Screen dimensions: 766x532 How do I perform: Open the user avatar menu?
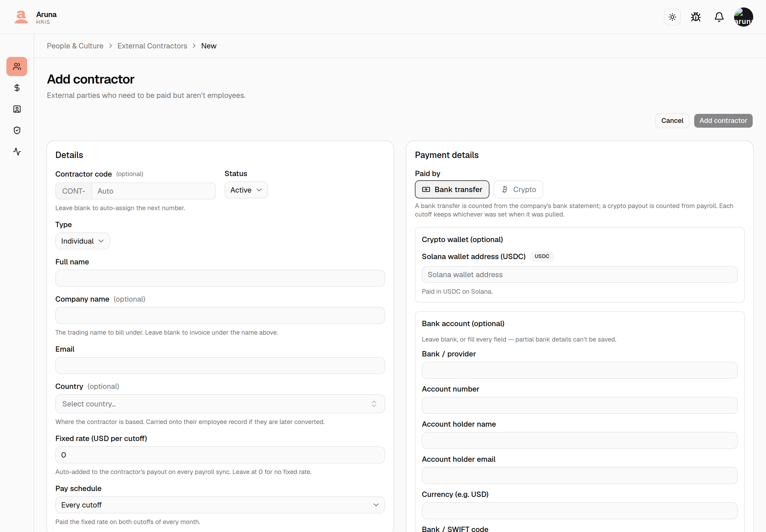(743, 17)
